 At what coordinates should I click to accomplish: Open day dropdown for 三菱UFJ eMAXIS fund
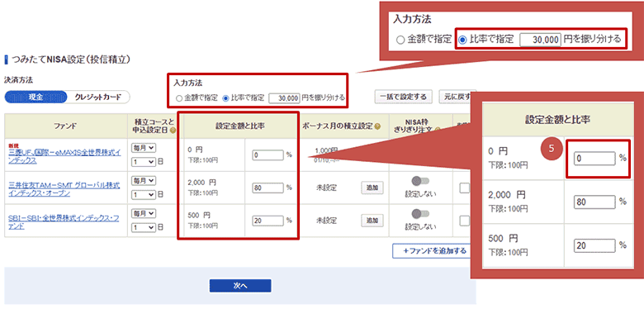[144, 162]
